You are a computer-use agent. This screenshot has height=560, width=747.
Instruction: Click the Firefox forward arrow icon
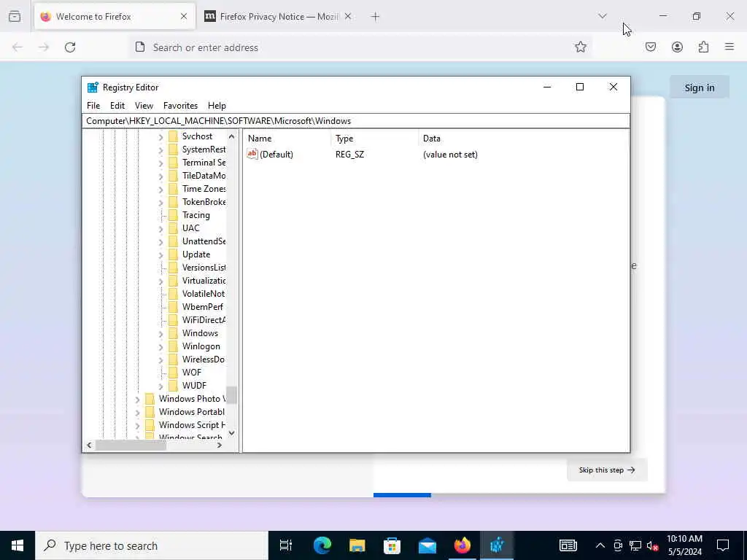[44, 47]
